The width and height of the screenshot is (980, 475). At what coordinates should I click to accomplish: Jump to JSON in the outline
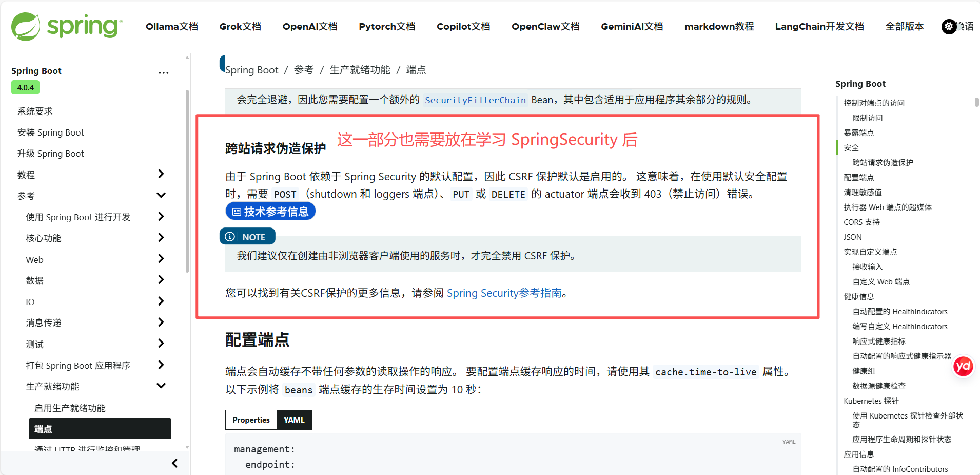853,237
